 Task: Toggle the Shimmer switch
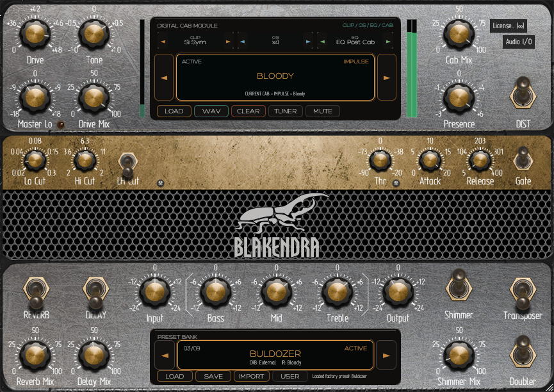(x=459, y=286)
